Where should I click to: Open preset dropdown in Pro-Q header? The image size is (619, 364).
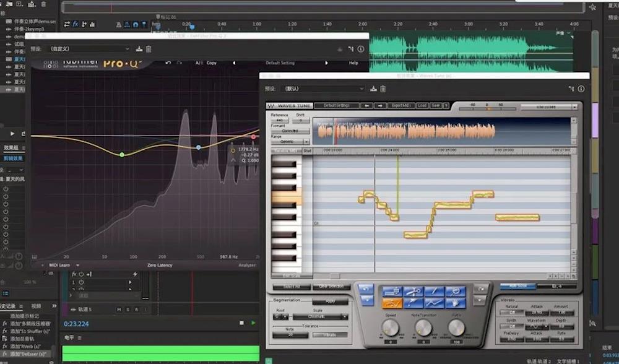click(x=89, y=49)
